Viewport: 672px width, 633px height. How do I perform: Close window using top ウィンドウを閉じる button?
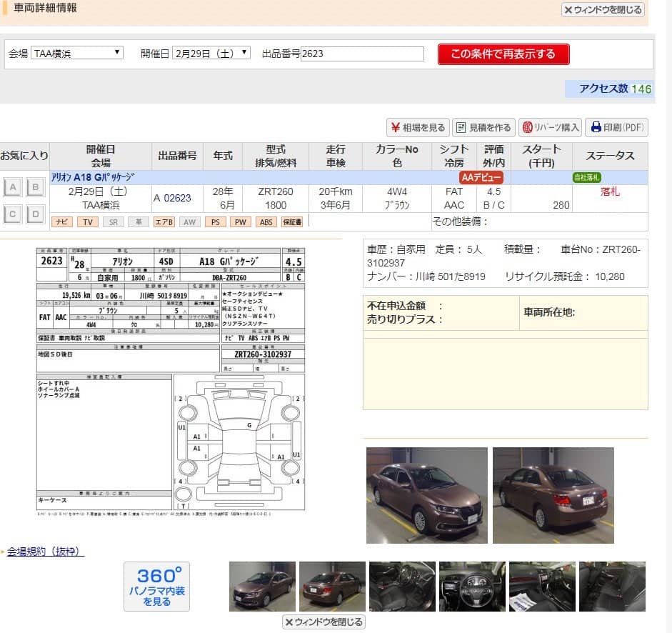coord(603,10)
